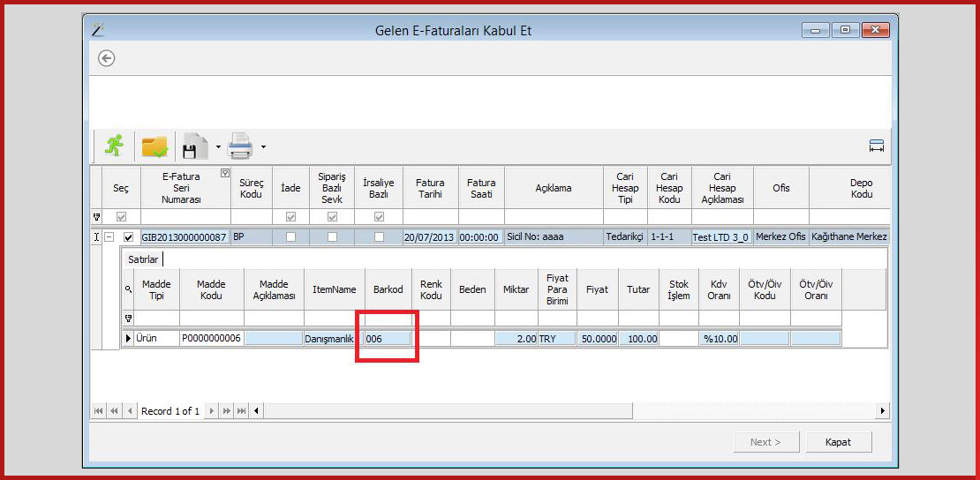Image resolution: width=980 pixels, height=480 pixels.
Task: Open the dropdown arrow next to printer icon
Action: (262, 146)
